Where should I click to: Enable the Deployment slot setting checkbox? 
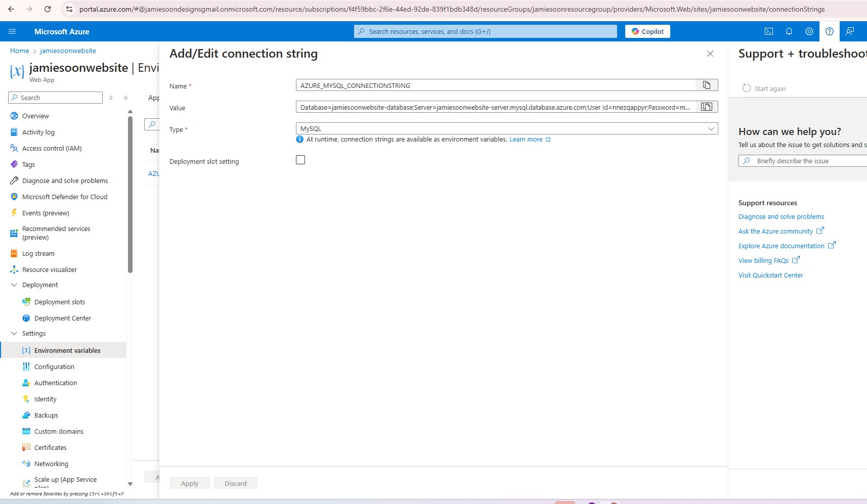[300, 160]
